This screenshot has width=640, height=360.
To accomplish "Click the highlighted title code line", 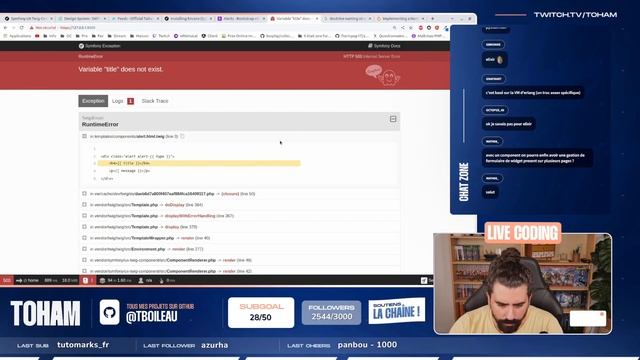I will click(x=199, y=163).
